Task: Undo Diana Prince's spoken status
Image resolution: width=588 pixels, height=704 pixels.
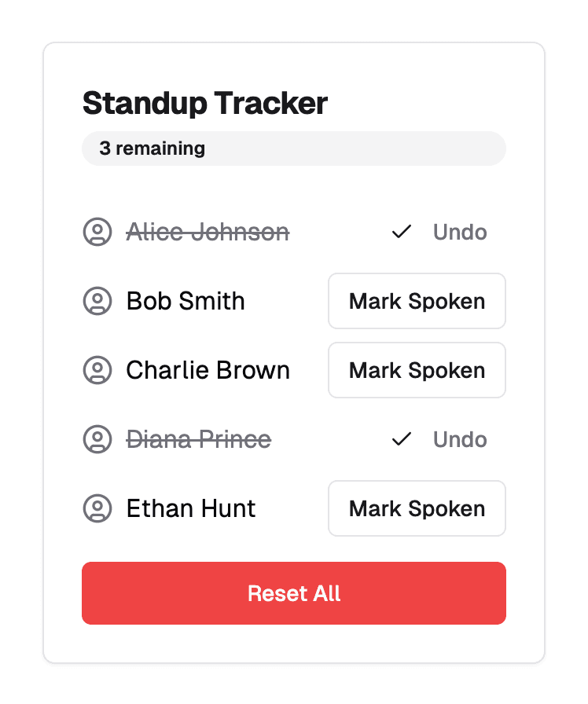Action: (460, 439)
